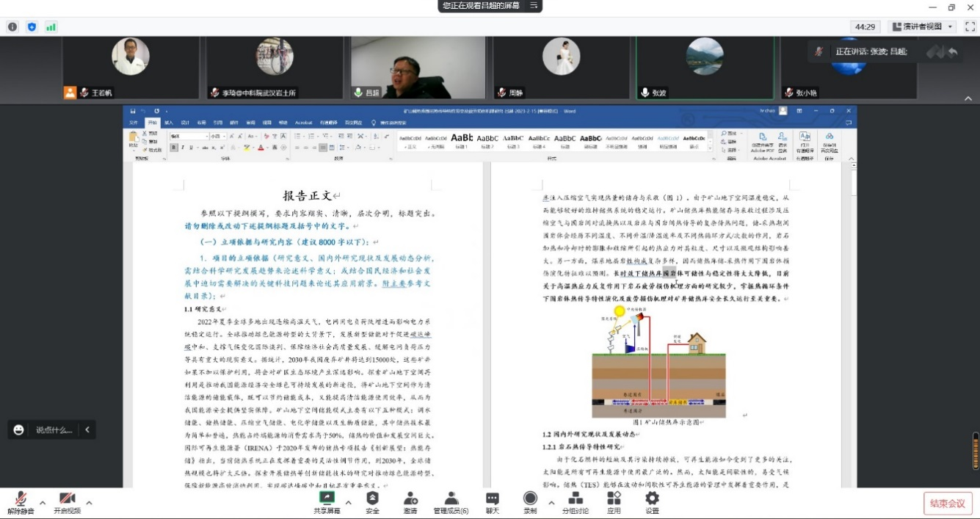Image resolution: width=980 pixels, height=519 pixels.
Task: Turn on camera with 开启视频
Action: tap(67, 501)
